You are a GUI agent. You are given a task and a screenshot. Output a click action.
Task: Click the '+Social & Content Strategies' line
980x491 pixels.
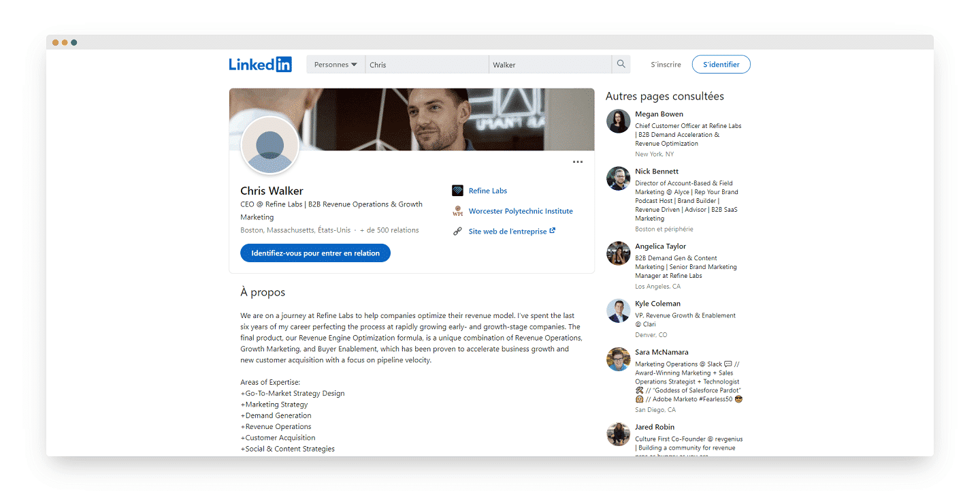point(287,449)
